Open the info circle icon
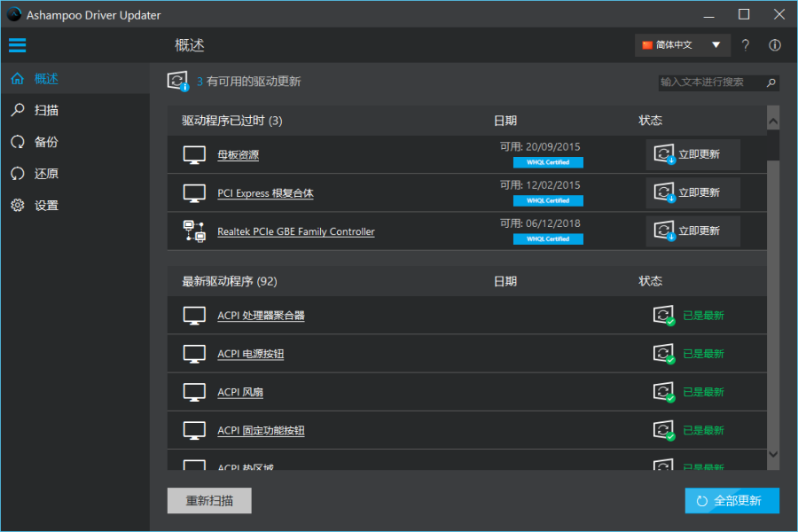 775,45
